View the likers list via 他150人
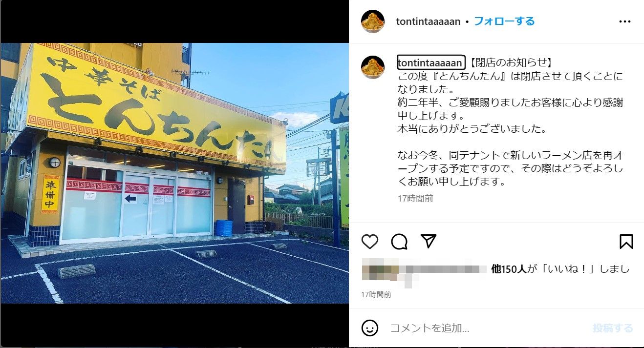The width and height of the screenshot is (644, 348). pos(509,269)
